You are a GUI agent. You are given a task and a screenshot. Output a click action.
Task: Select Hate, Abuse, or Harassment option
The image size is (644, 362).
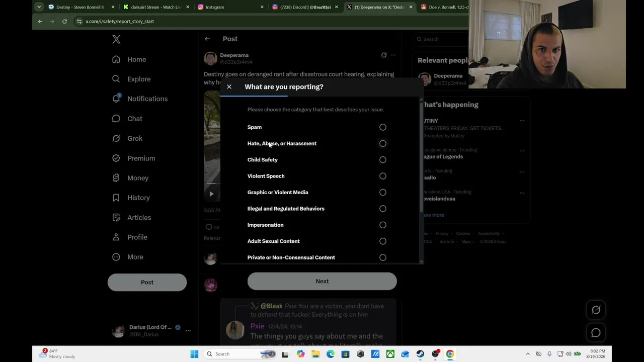pyautogui.click(x=383, y=143)
